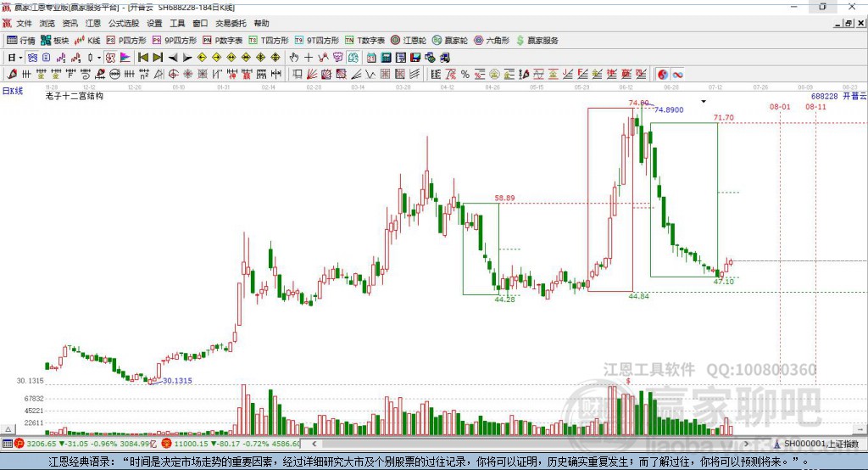Click the infinity loop icon
Image resolution: width=868 pixels, height=470 pixels.
point(677,75)
